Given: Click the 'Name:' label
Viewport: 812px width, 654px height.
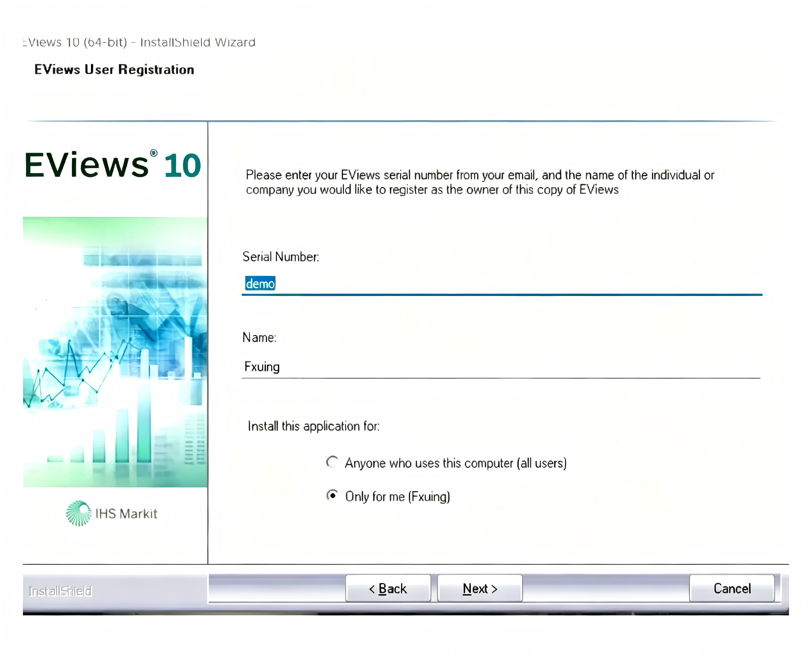Looking at the screenshot, I should click(x=259, y=337).
